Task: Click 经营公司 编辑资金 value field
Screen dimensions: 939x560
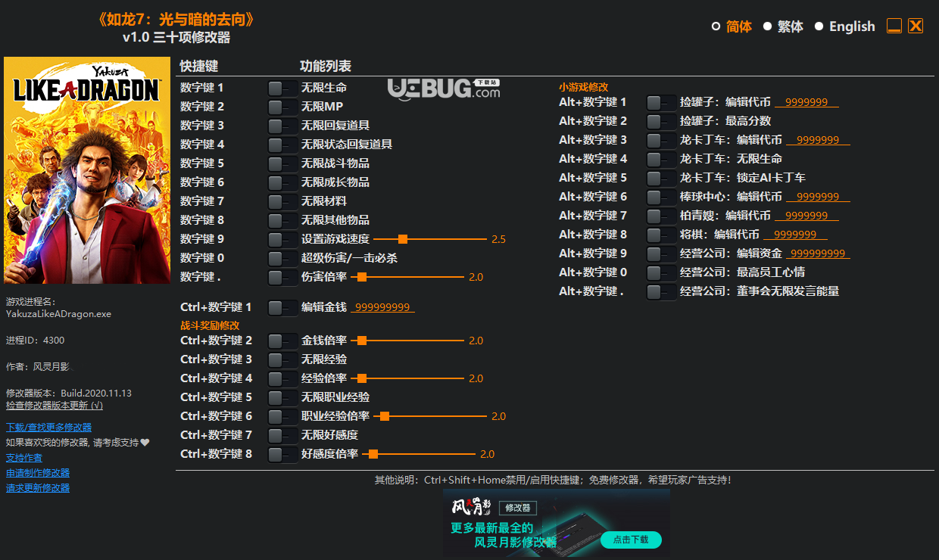Action: click(x=818, y=254)
